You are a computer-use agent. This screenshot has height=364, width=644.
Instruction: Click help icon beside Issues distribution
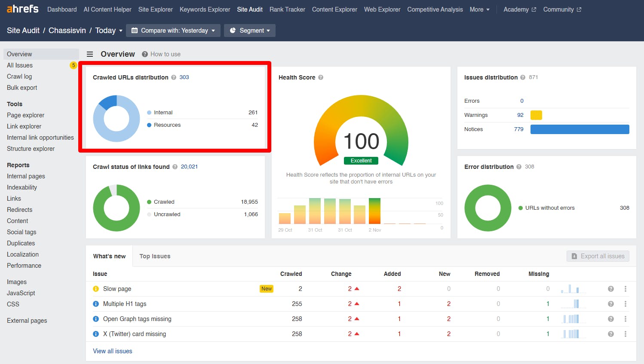(523, 77)
